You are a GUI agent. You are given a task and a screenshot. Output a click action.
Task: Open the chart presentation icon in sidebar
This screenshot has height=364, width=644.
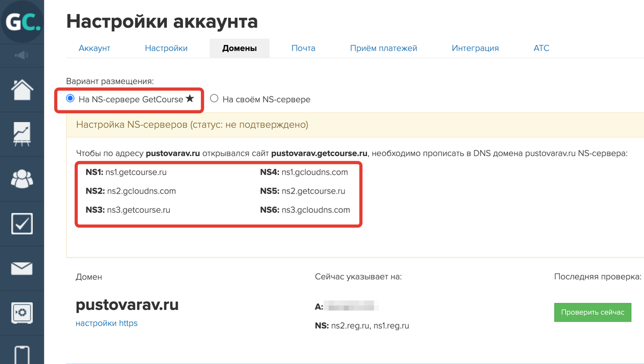[x=22, y=134]
